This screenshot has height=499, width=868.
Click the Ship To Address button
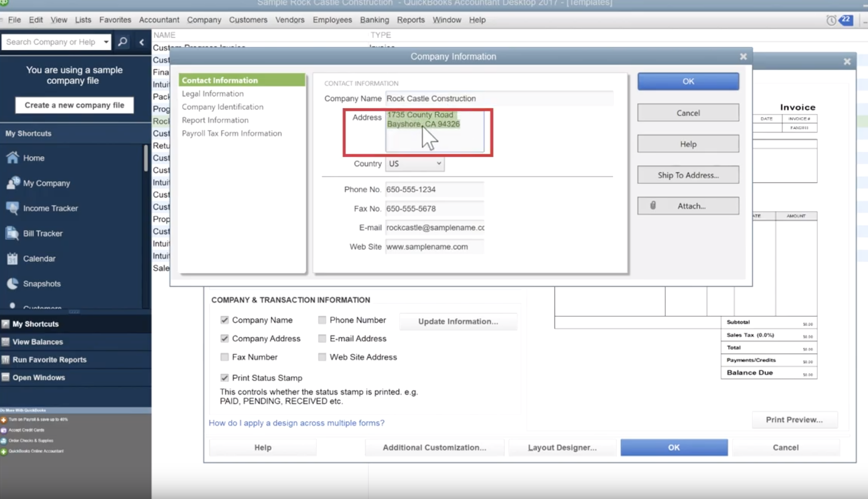coord(688,175)
